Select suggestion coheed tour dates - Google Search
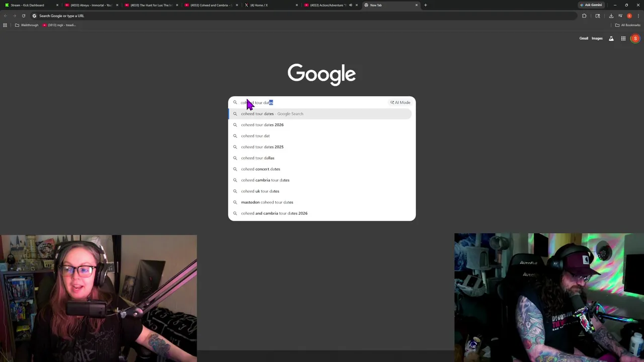The height and width of the screenshot is (362, 644). 320,114
